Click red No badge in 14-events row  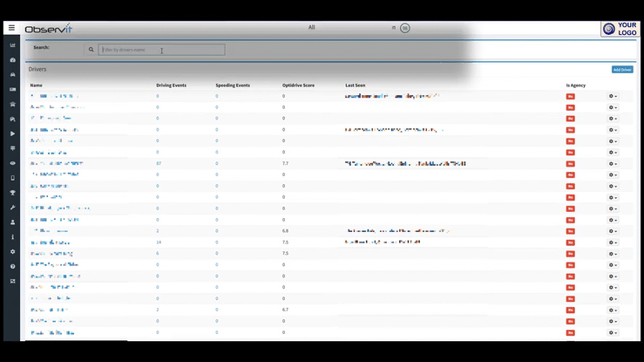pyautogui.click(x=570, y=242)
